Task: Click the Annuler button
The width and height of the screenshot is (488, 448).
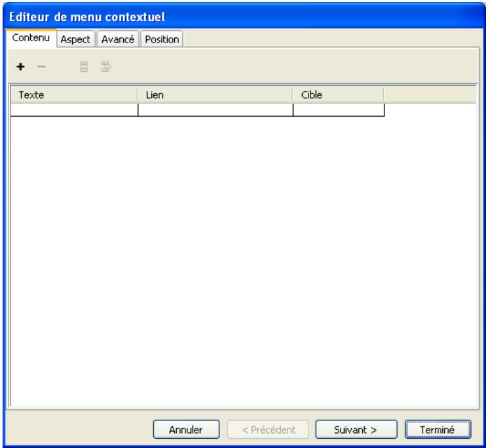Action: [186, 430]
